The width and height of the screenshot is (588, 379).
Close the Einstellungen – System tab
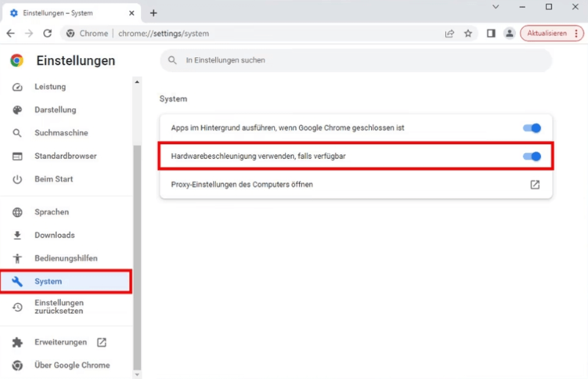coord(132,13)
